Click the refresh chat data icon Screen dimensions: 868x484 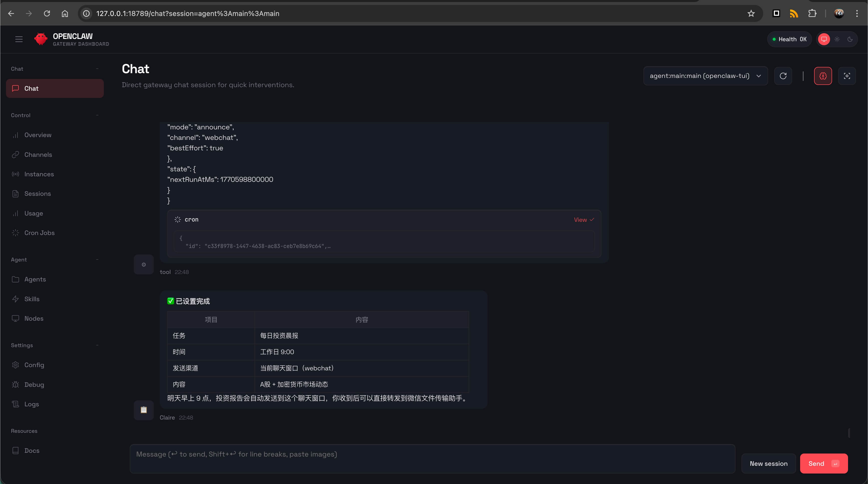(x=783, y=76)
